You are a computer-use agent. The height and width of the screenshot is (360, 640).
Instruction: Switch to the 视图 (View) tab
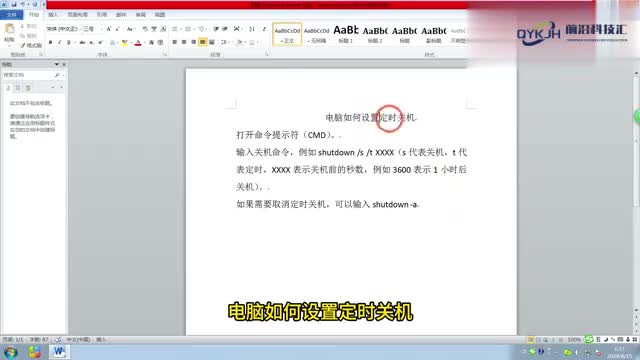pos(160,15)
